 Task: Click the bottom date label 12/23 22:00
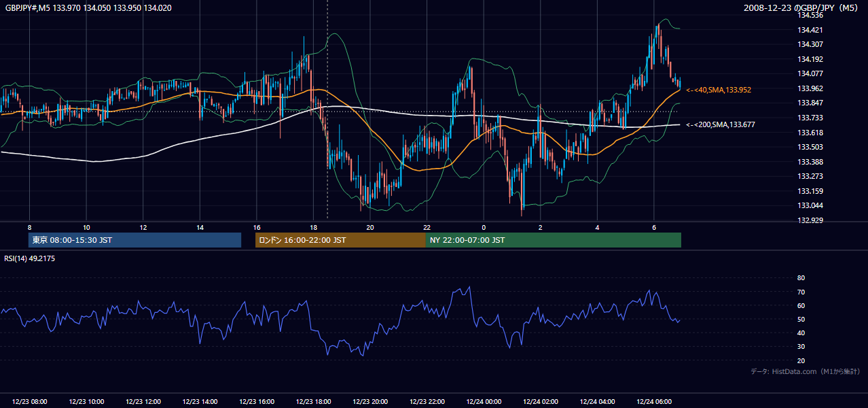pos(427,402)
